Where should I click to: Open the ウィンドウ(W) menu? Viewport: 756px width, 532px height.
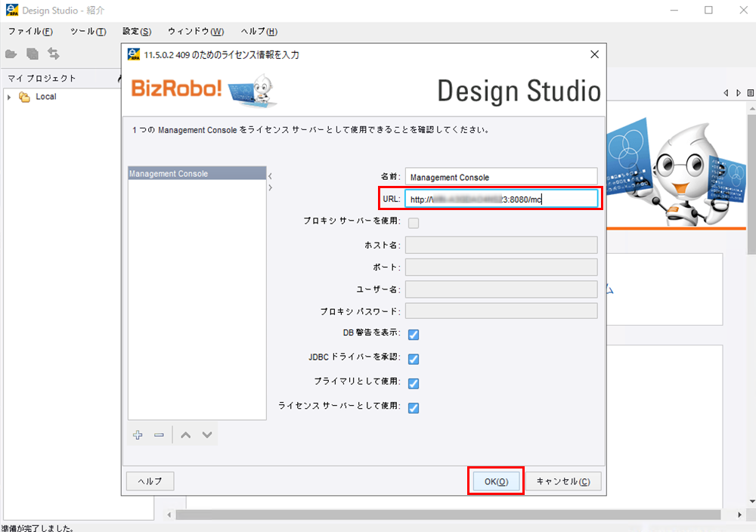pos(196,32)
